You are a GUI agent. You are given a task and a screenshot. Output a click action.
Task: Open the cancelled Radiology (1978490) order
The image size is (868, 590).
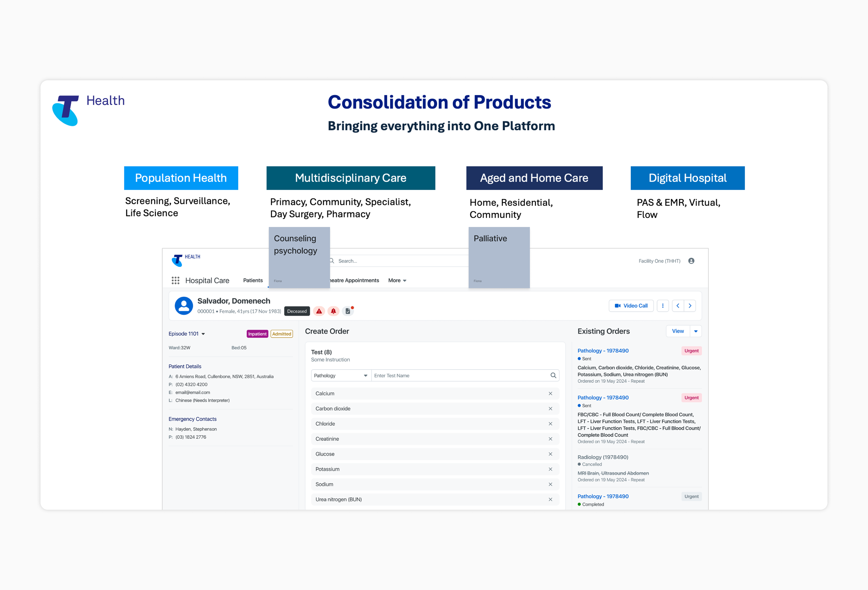[603, 457]
